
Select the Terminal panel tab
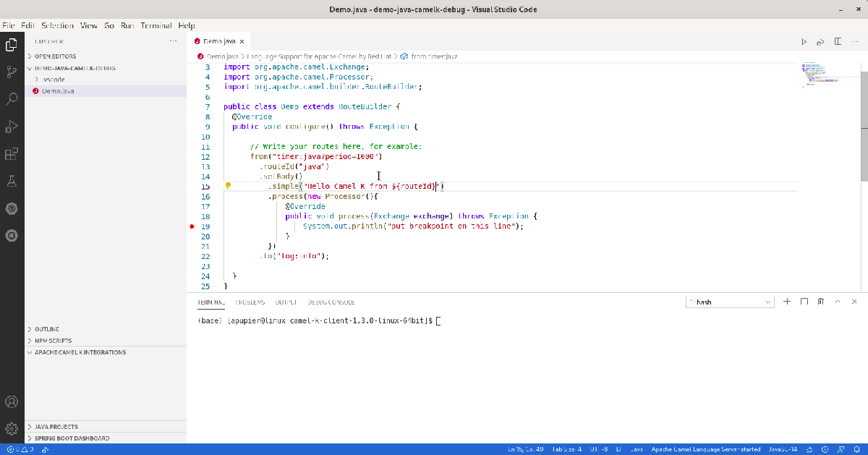click(x=210, y=302)
